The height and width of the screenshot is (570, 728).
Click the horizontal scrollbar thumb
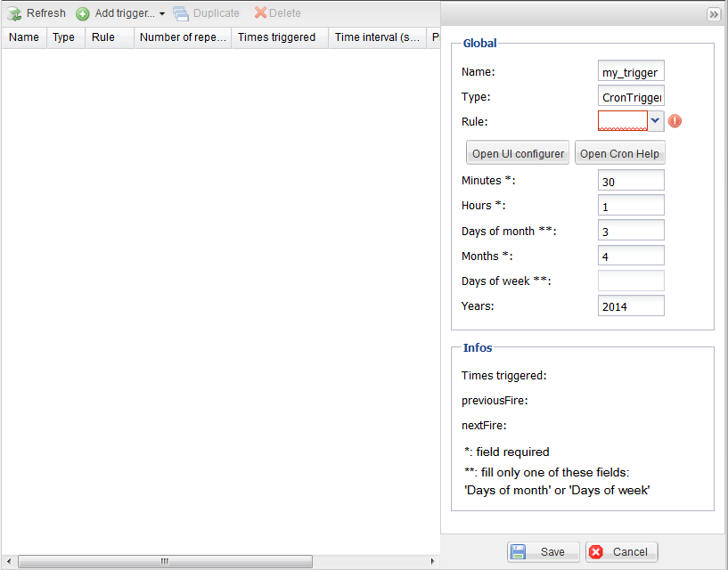(x=165, y=561)
